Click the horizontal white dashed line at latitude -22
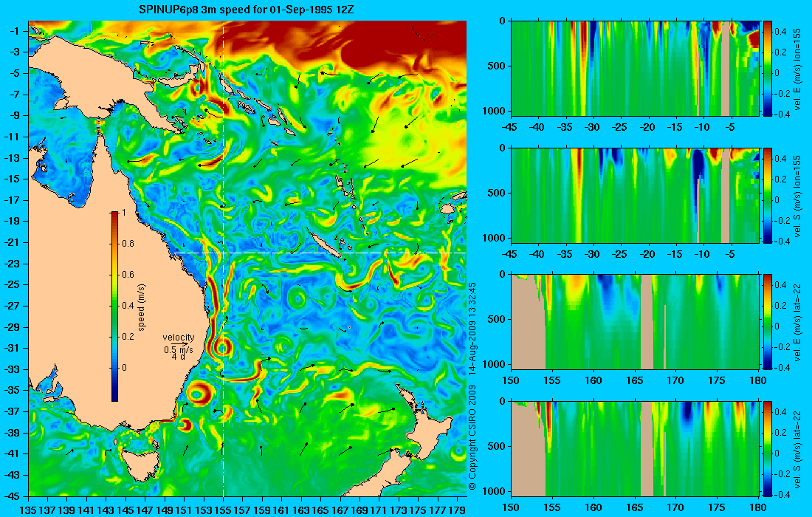812x517 pixels. [x=319, y=253]
